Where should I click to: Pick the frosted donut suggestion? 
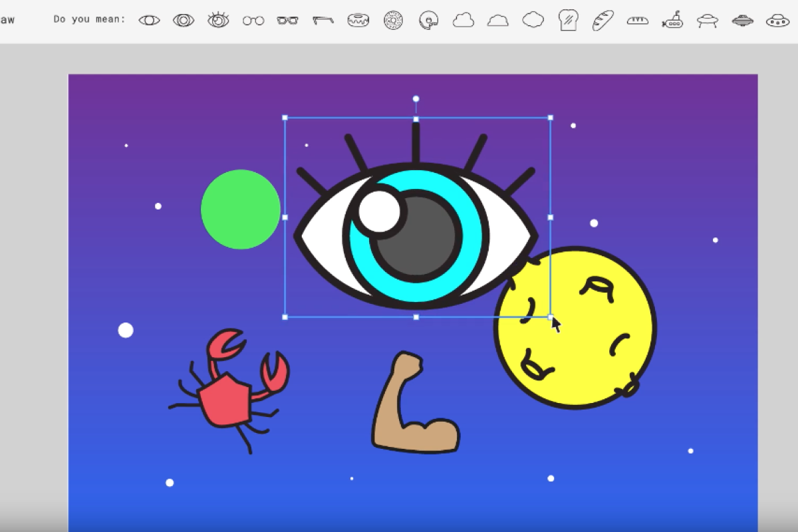point(358,21)
